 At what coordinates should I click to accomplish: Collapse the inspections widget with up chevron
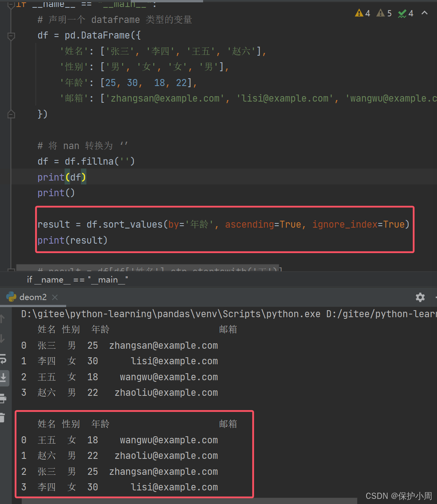pyautogui.click(x=424, y=13)
